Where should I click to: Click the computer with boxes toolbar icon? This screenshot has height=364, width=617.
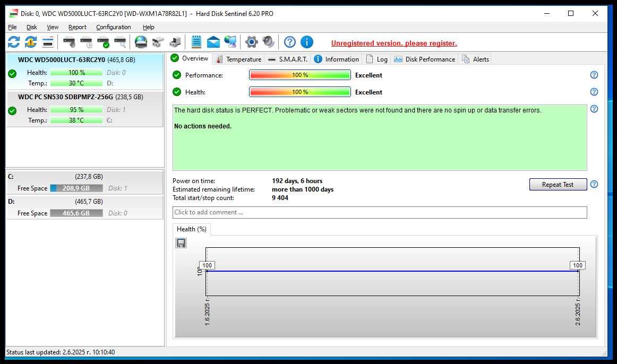point(175,42)
